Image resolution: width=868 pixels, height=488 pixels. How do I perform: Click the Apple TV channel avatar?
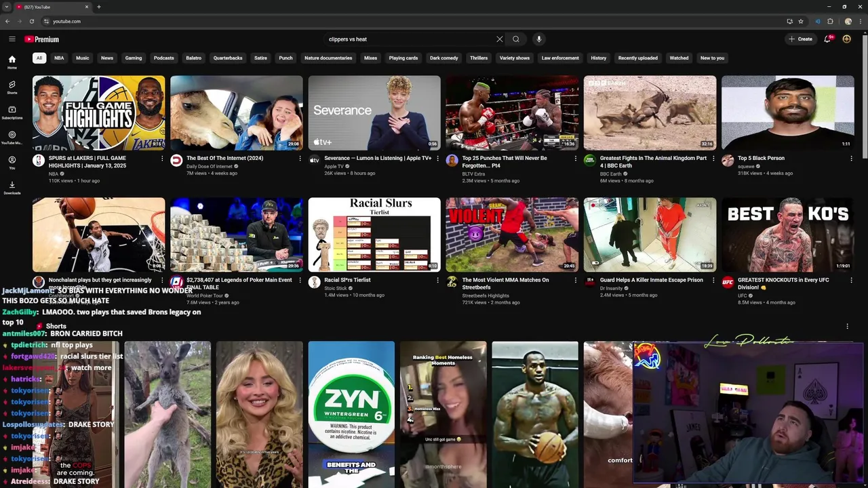coord(314,161)
